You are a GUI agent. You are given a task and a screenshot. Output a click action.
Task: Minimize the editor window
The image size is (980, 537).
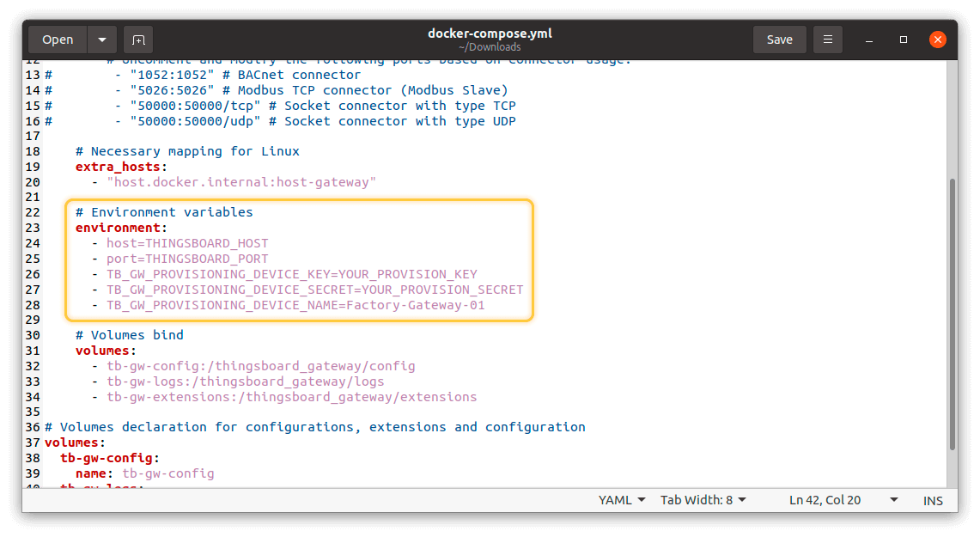pos(868,40)
